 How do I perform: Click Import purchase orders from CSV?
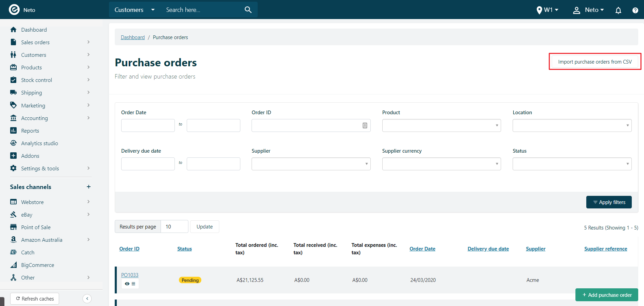[595, 62]
